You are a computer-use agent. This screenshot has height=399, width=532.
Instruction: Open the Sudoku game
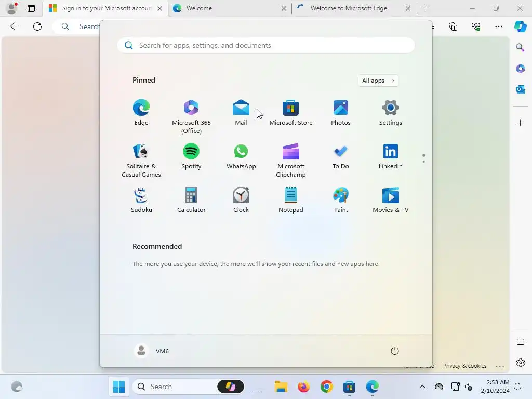pyautogui.click(x=141, y=200)
